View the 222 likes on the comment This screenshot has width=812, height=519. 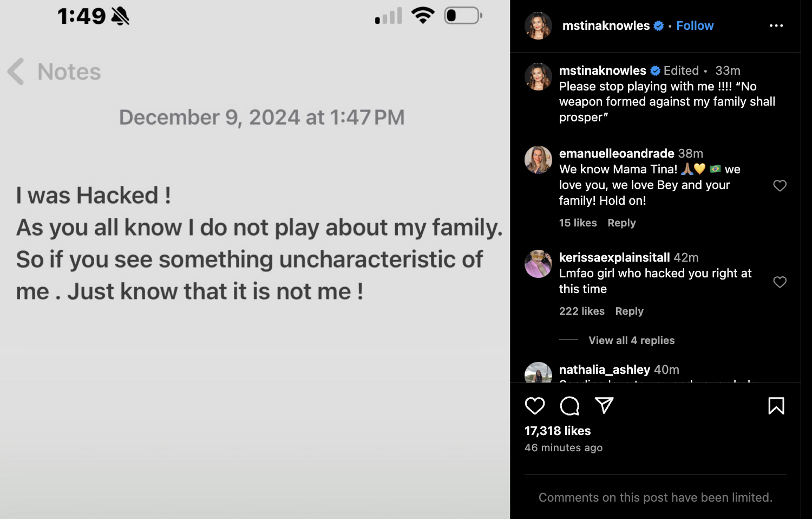(x=581, y=311)
